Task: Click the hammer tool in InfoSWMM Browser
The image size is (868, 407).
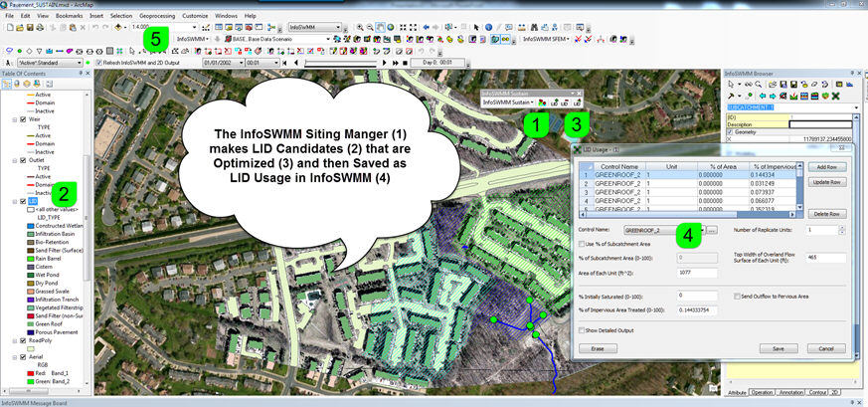Action: tap(731, 96)
